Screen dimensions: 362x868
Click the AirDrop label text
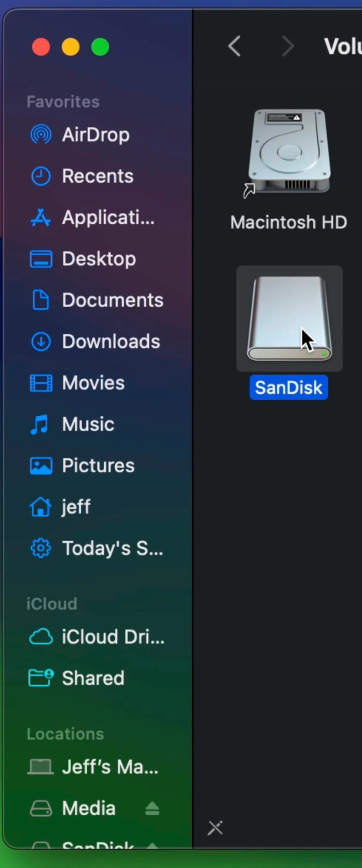point(96,135)
